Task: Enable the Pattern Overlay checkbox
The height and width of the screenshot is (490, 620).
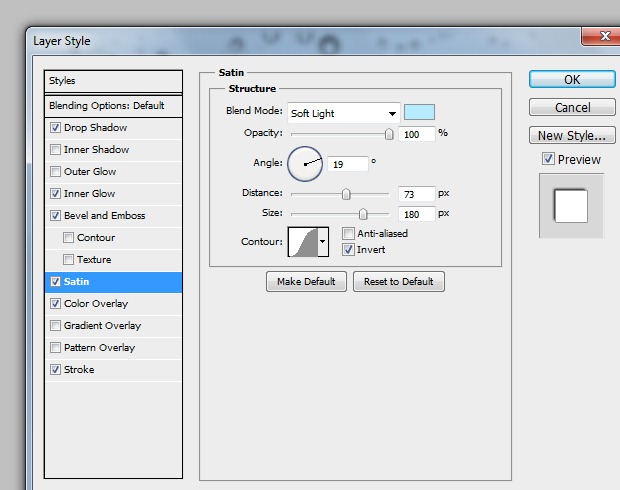Action: (x=55, y=348)
